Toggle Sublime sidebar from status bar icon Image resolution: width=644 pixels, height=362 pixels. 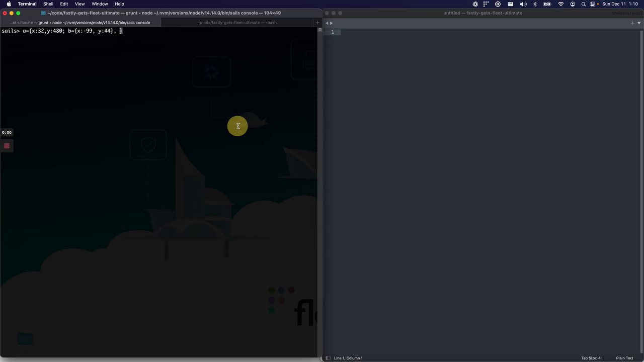tap(328, 358)
